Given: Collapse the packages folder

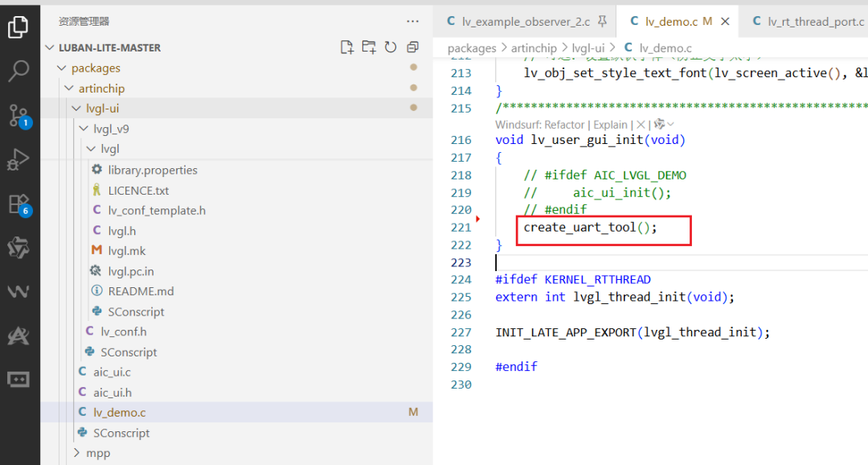Looking at the screenshot, I should [61, 68].
